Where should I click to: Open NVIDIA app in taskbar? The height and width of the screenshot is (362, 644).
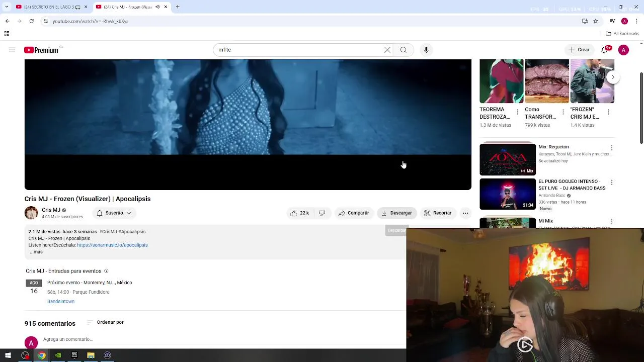pos(58,355)
